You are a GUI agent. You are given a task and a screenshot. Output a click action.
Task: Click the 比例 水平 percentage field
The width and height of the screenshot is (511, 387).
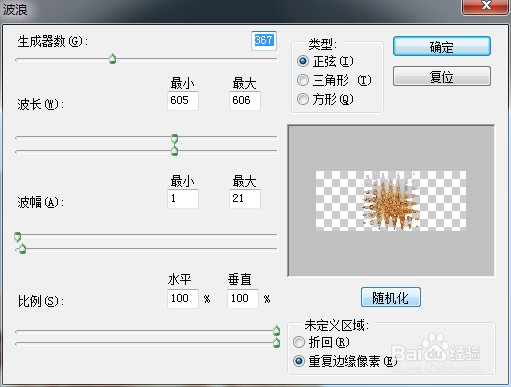click(x=183, y=298)
